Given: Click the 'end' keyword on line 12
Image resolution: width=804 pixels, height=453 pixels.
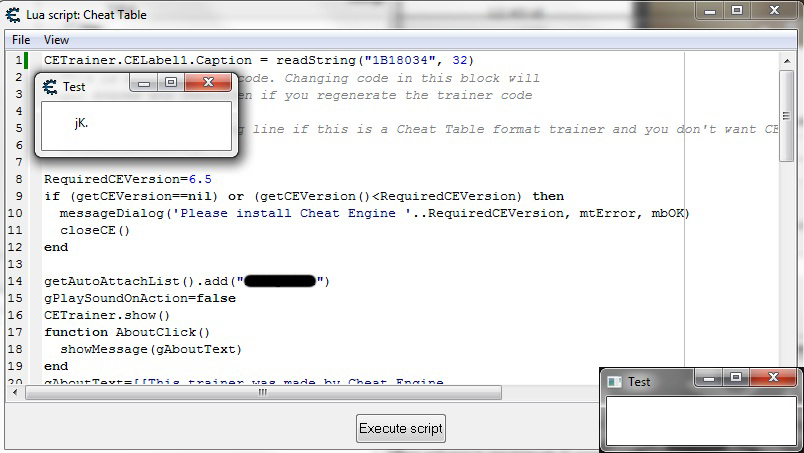Looking at the screenshot, I should pos(56,247).
